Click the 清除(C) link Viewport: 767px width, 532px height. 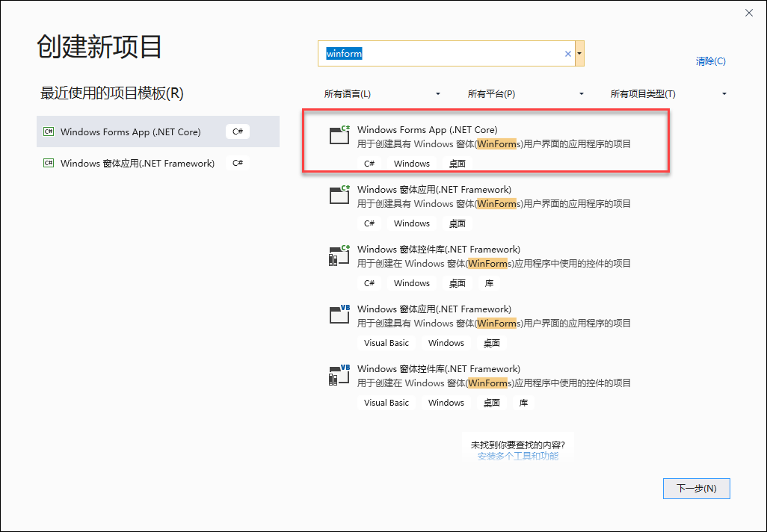coord(709,61)
